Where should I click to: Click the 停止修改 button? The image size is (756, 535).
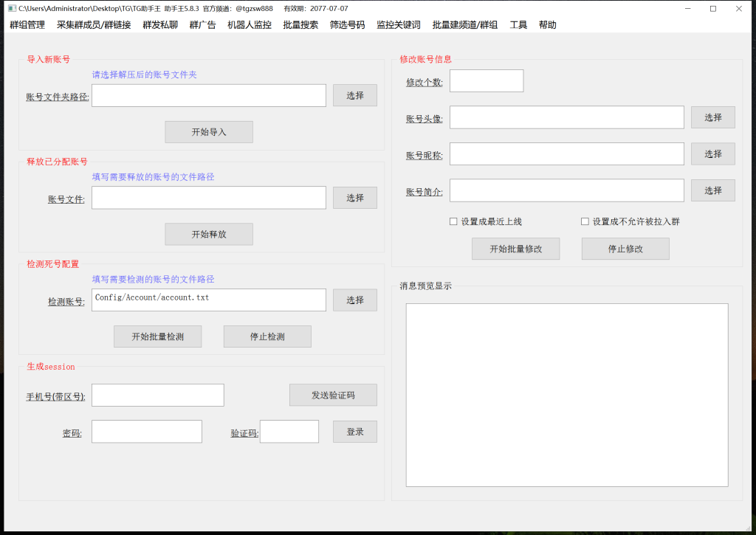[x=625, y=249]
